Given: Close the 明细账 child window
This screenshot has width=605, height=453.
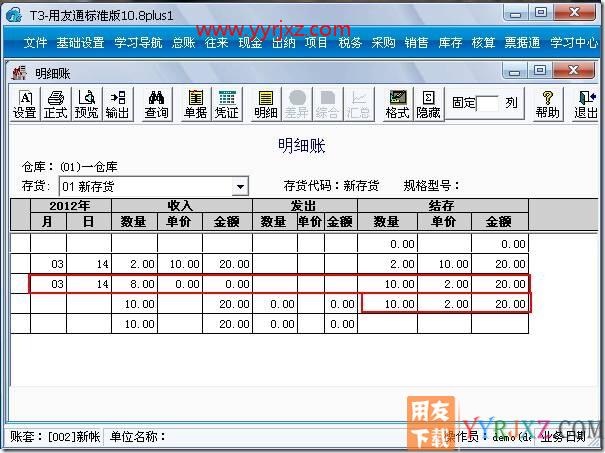Looking at the screenshot, I should pos(574,71).
